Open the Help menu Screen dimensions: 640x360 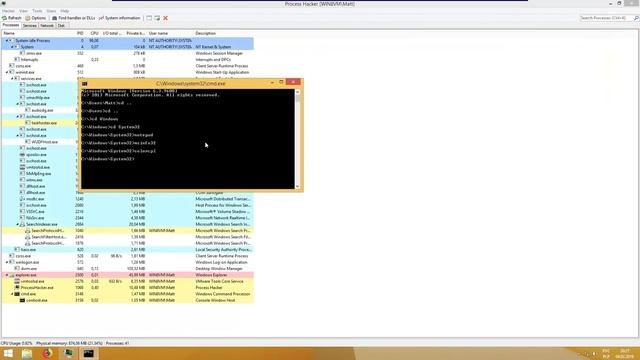(65, 11)
